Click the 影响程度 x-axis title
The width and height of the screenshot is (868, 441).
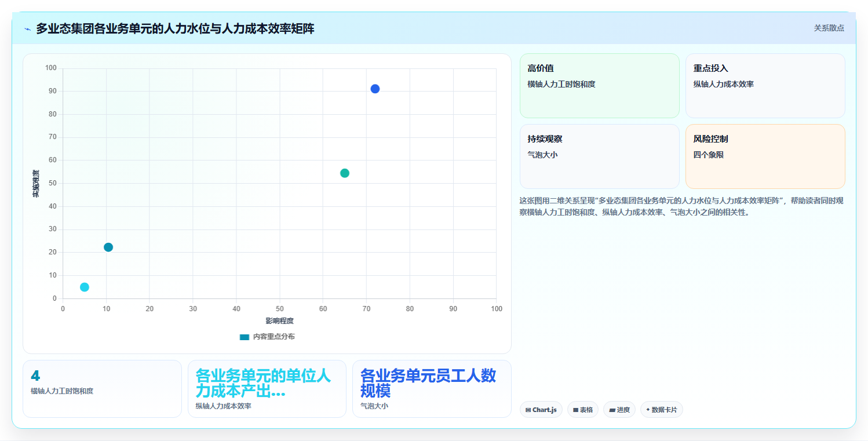280,321
